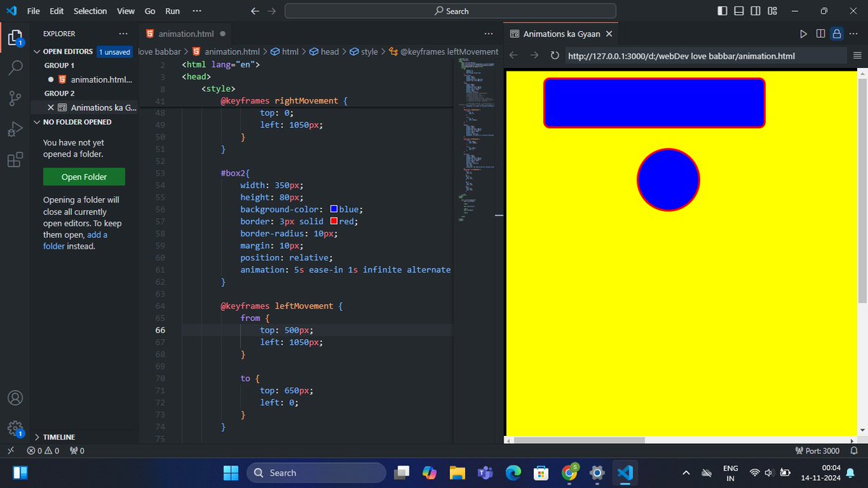The image size is (868, 488).
Task: Click the animation.html breadcrumb segment
Action: pos(226,51)
